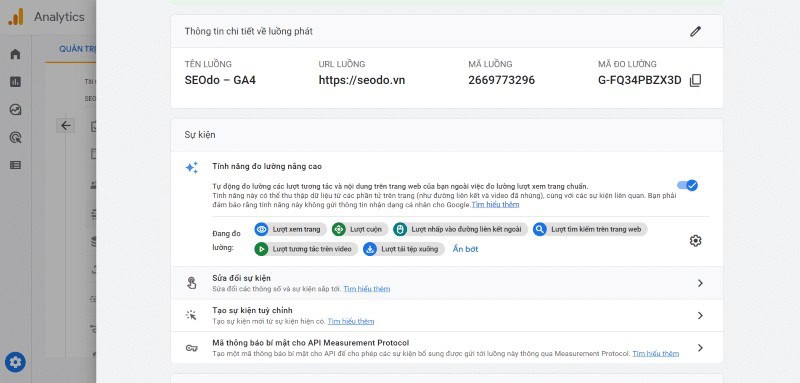The width and height of the screenshot is (800, 383).
Task: Edit stream details with pencil icon
Action: (695, 32)
